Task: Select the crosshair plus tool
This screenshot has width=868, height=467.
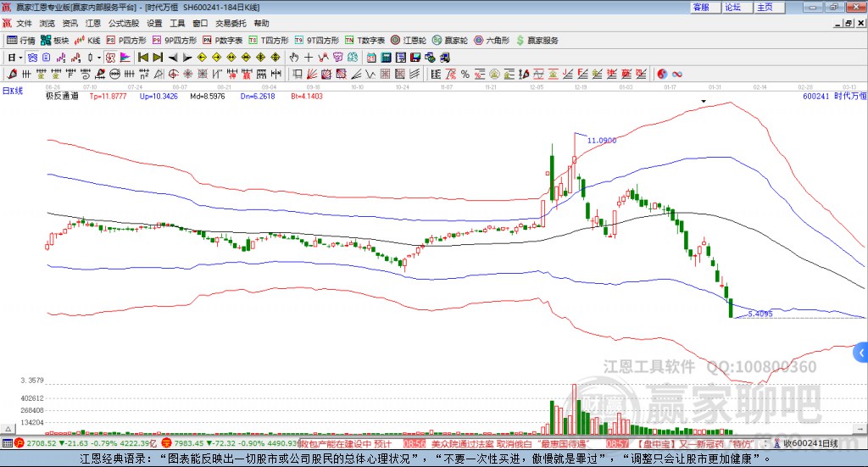Action: (309, 58)
